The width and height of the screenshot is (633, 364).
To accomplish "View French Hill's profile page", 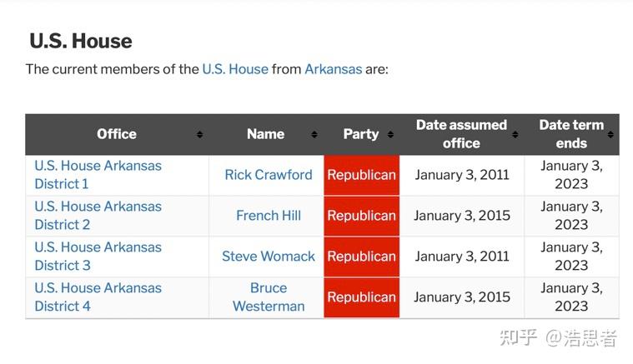I will click(x=269, y=216).
